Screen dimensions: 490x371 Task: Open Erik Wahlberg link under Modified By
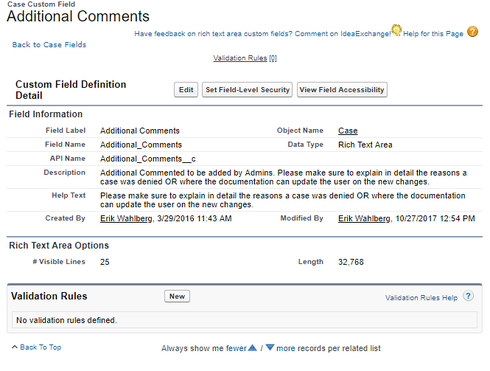[x=364, y=218]
